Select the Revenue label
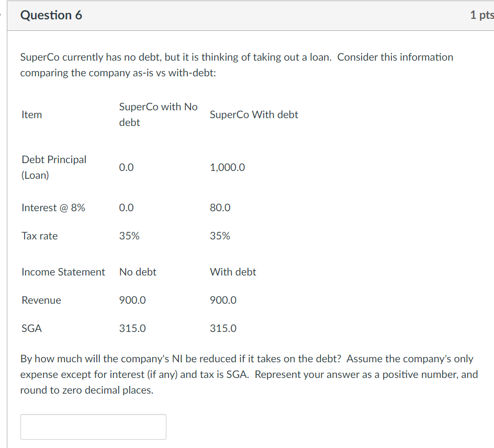494x448 pixels. tap(41, 300)
